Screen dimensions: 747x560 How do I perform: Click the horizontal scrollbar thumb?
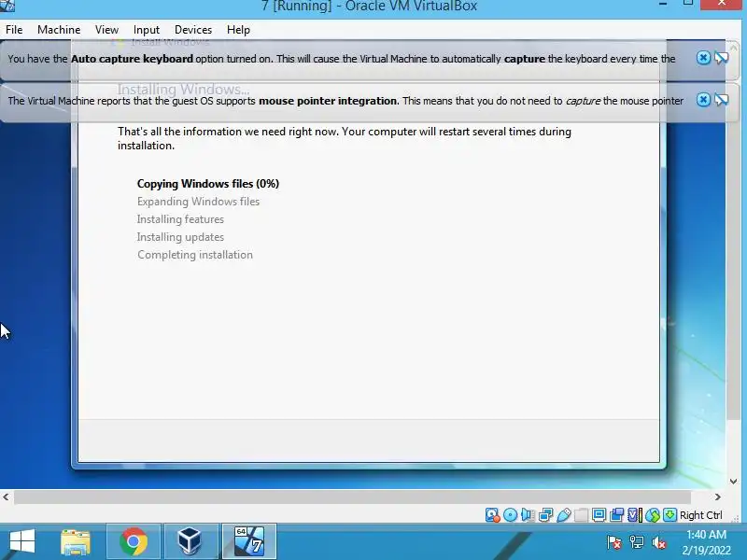point(352,497)
